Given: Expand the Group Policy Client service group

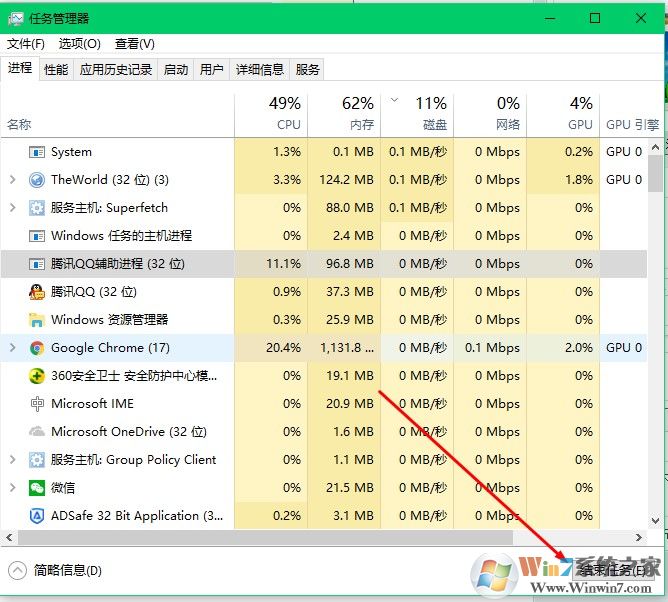Looking at the screenshot, I should point(12,460).
